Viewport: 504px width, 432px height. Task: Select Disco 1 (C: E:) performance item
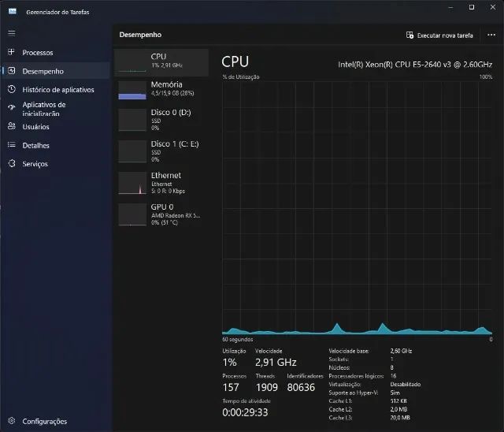coord(161,151)
